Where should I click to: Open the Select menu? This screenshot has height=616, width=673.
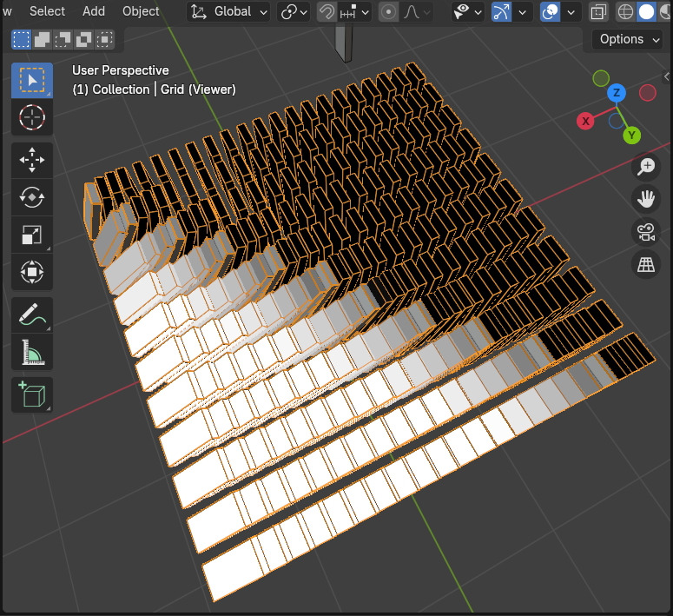pos(47,11)
